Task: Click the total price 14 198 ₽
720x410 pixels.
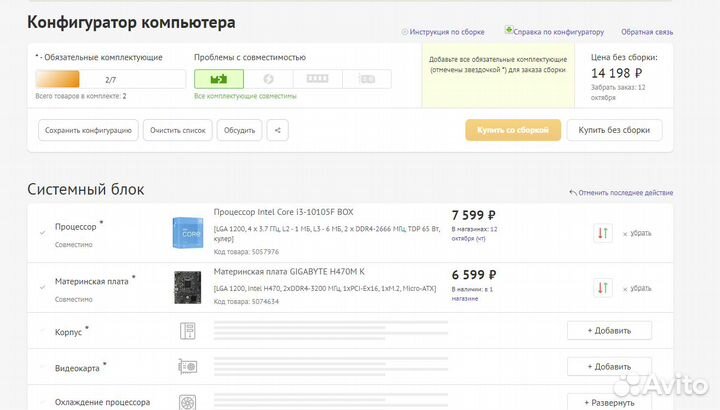Action: pos(616,73)
